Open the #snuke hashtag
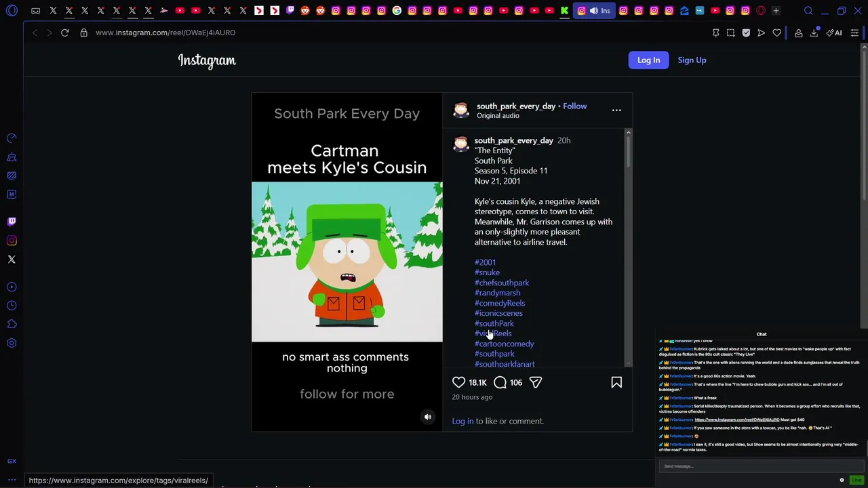The height and width of the screenshot is (488, 868). click(487, 272)
